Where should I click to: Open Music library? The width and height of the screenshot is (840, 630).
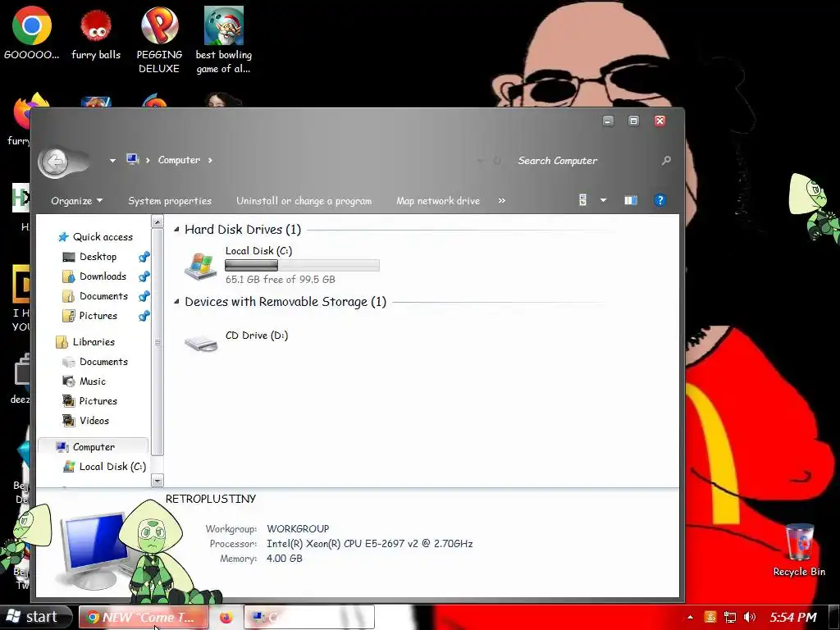point(93,381)
